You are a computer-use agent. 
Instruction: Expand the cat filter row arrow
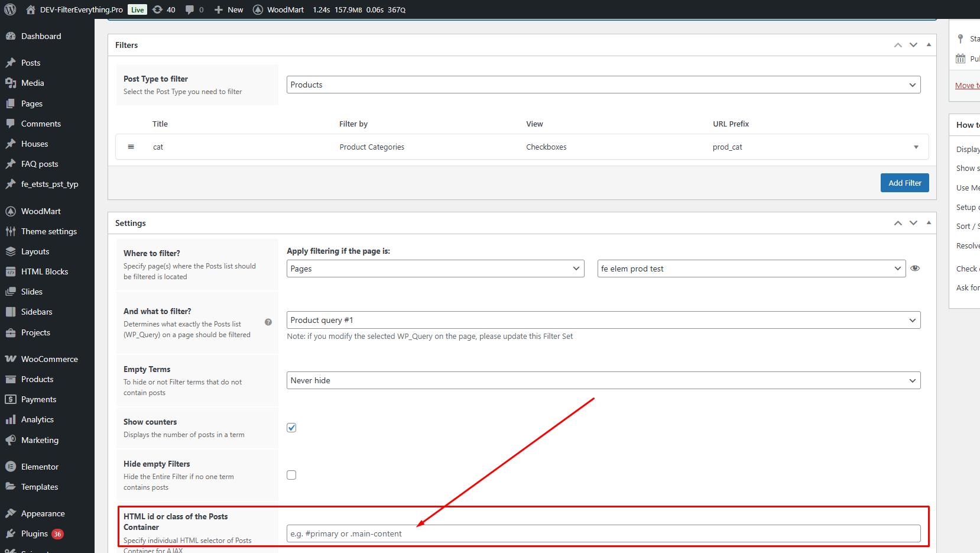(916, 147)
